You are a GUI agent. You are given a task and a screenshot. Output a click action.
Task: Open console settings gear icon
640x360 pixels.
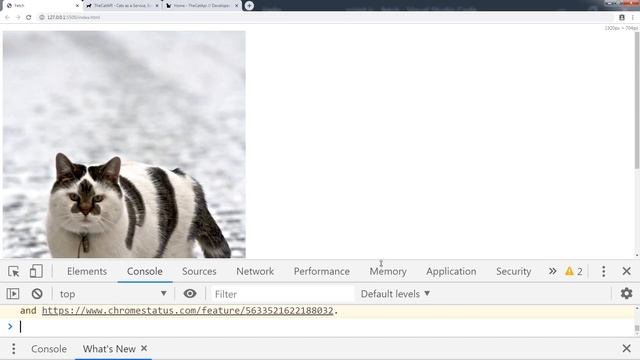click(626, 293)
